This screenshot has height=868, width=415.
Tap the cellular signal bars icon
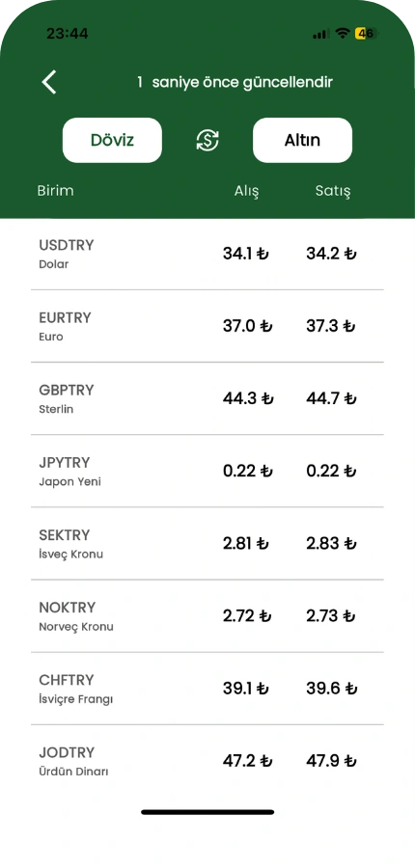click(x=320, y=35)
